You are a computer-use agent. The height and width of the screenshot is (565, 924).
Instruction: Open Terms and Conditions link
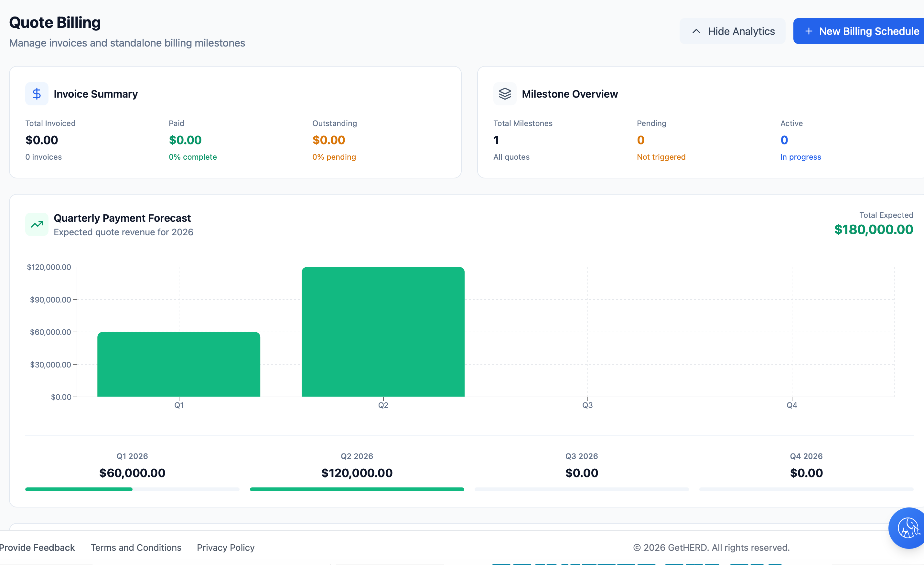tap(136, 547)
